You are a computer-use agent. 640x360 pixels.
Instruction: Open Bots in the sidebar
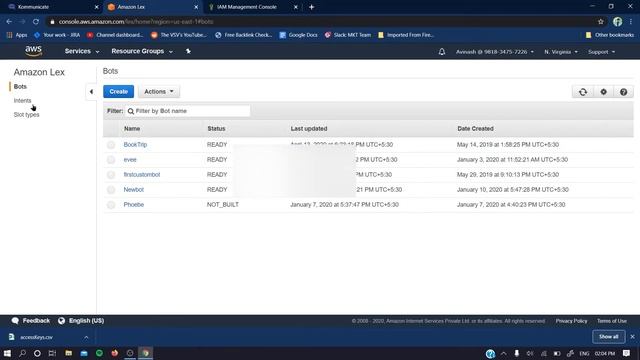(20, 87)
